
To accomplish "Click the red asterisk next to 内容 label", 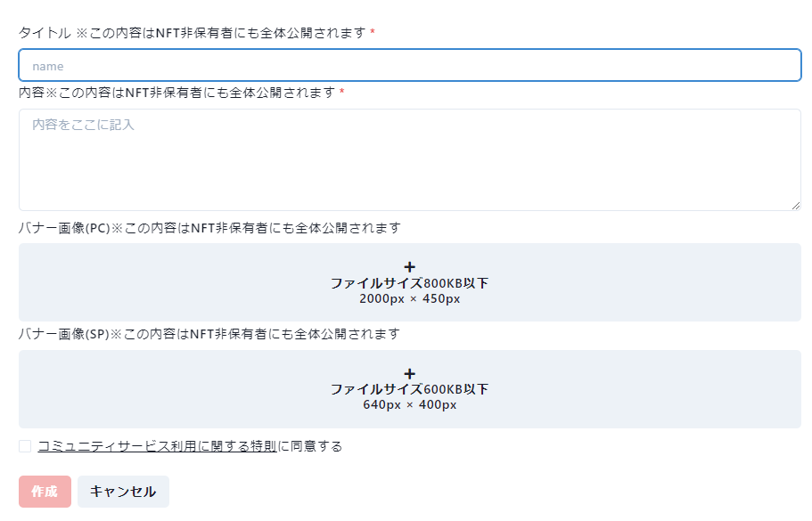I will pyautogui.click(x=342, y=94).
